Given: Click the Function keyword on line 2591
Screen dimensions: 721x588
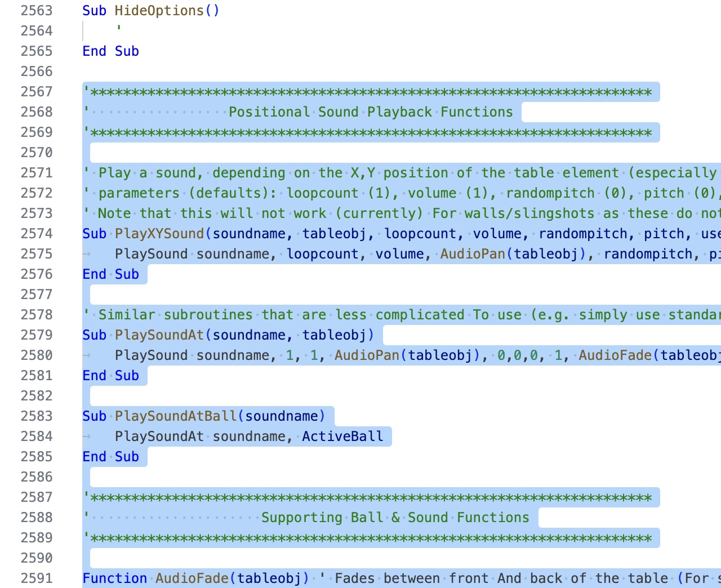Looking at the screenshot, I should click(x=115, y=578).
